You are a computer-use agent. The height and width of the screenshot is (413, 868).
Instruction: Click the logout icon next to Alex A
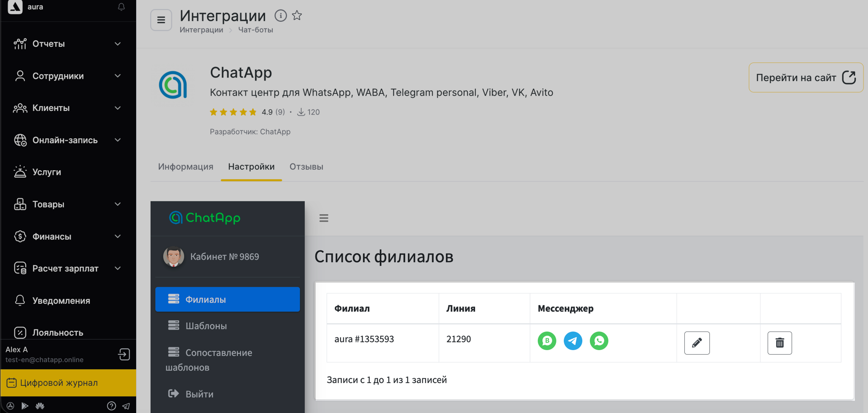click(124, 354)
